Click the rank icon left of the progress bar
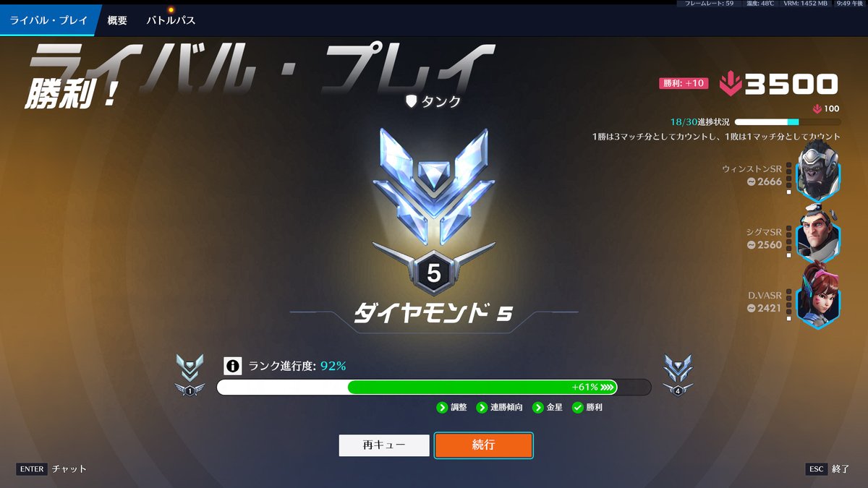The height and width of the screenshot is (488, 868). tap(190, 374)
